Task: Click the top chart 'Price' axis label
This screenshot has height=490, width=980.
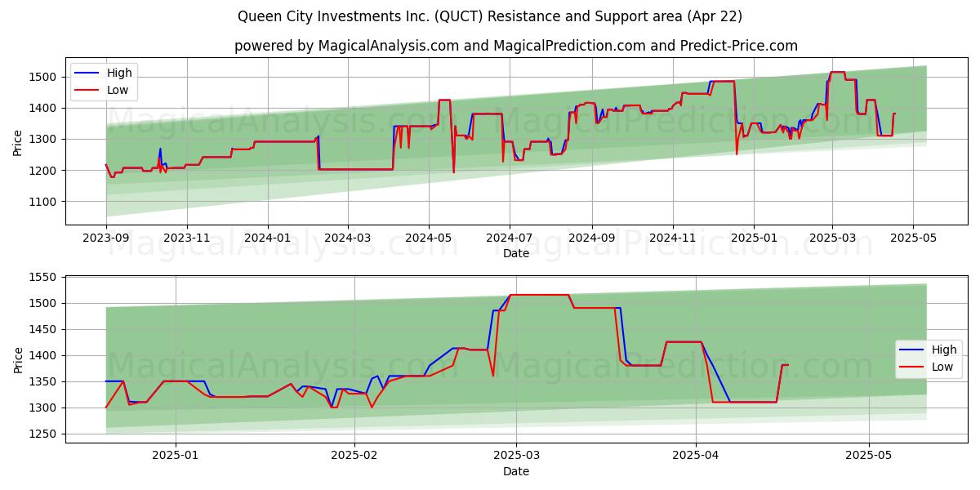Action: pyautogui.click(x=18, y=143)
